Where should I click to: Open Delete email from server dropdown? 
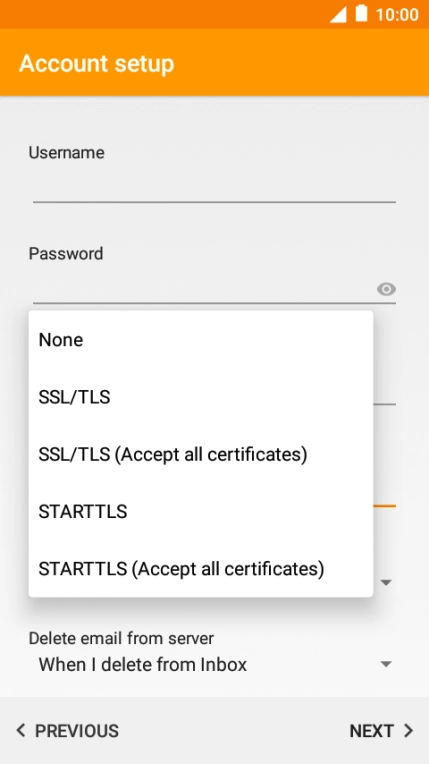tap(214, 664)
